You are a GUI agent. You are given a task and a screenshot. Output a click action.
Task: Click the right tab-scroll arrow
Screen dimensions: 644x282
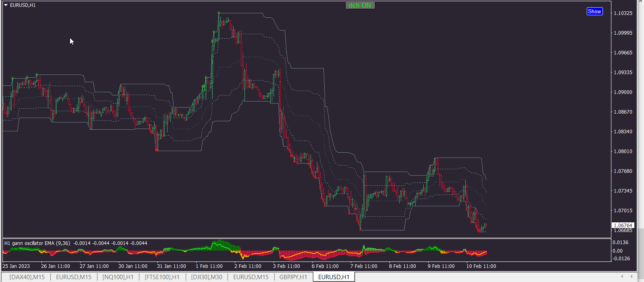pyautogui.click(x=632, y=276)
